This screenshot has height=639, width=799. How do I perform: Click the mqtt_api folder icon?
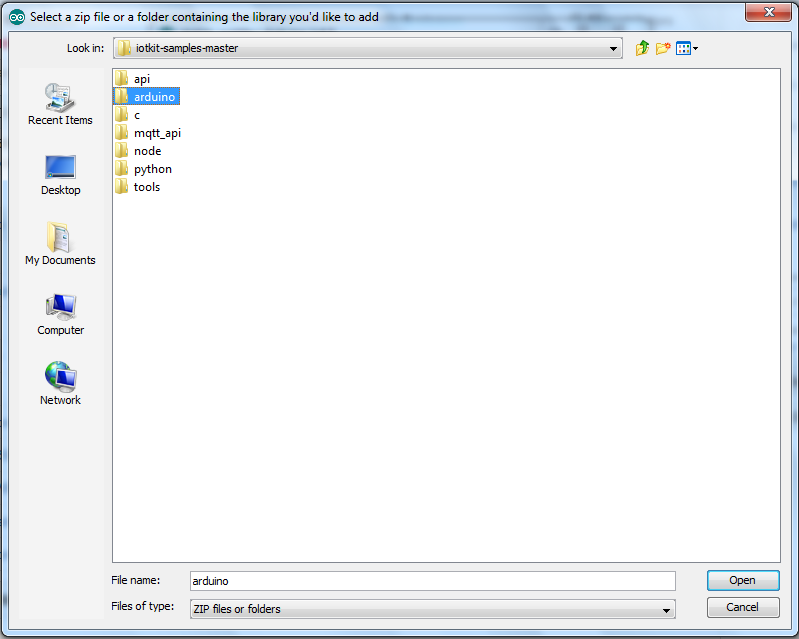pyautogui.click(x=121, y=132)
